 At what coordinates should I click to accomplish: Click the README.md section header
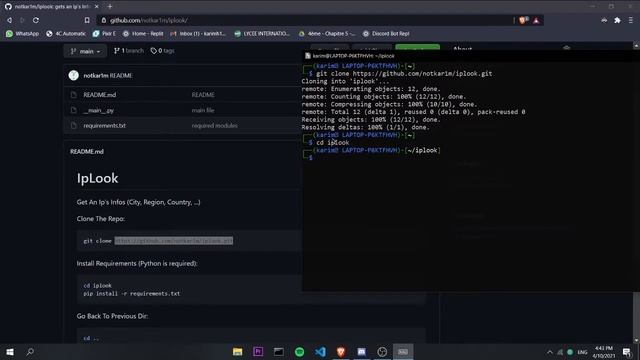[x=87, y=151]
